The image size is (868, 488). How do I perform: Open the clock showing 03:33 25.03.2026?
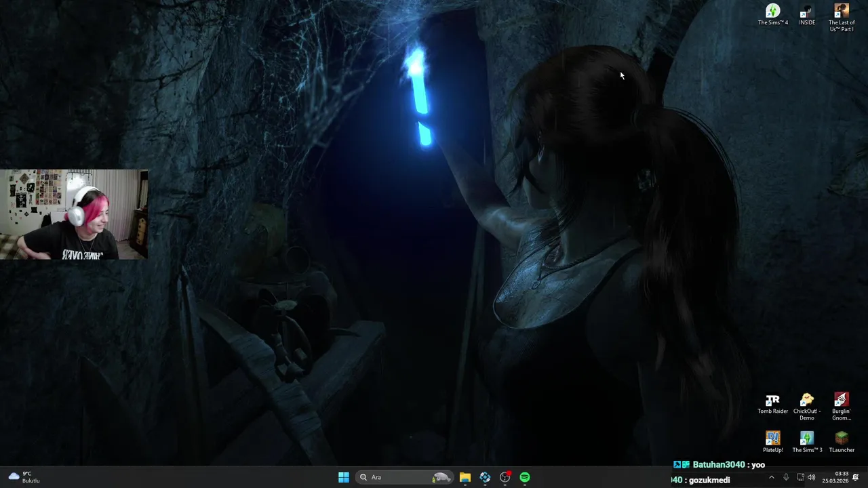[835, 477]
